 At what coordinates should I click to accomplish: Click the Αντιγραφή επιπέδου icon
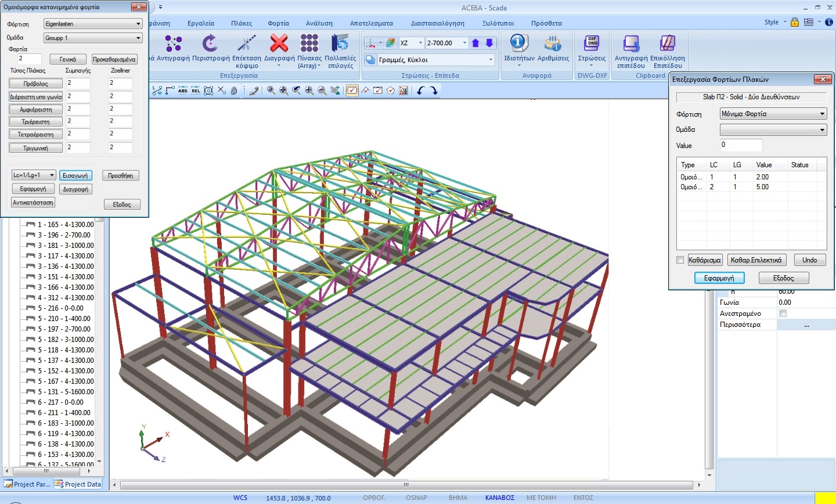coord(631,44)
